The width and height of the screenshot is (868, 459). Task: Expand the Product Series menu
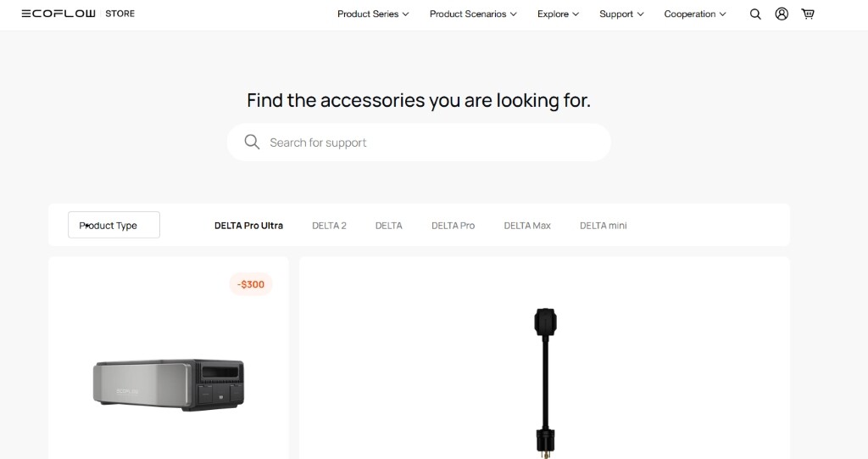tap(373, 14)
